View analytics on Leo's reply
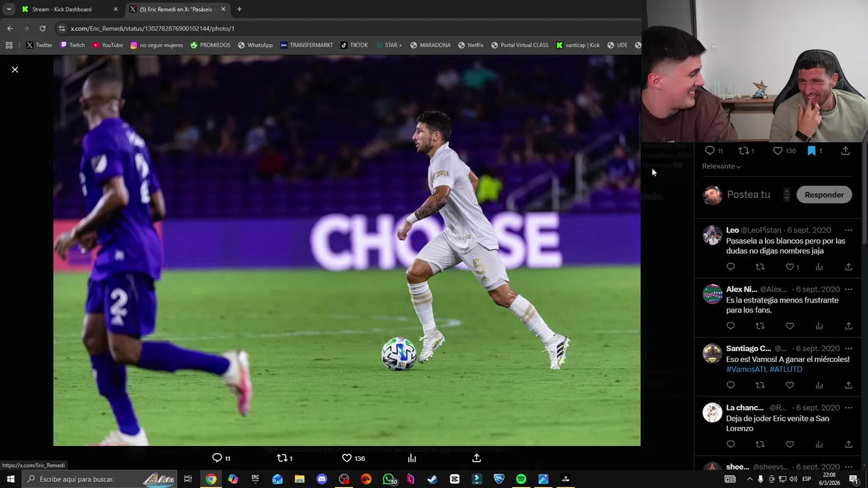 pos(819,267)
